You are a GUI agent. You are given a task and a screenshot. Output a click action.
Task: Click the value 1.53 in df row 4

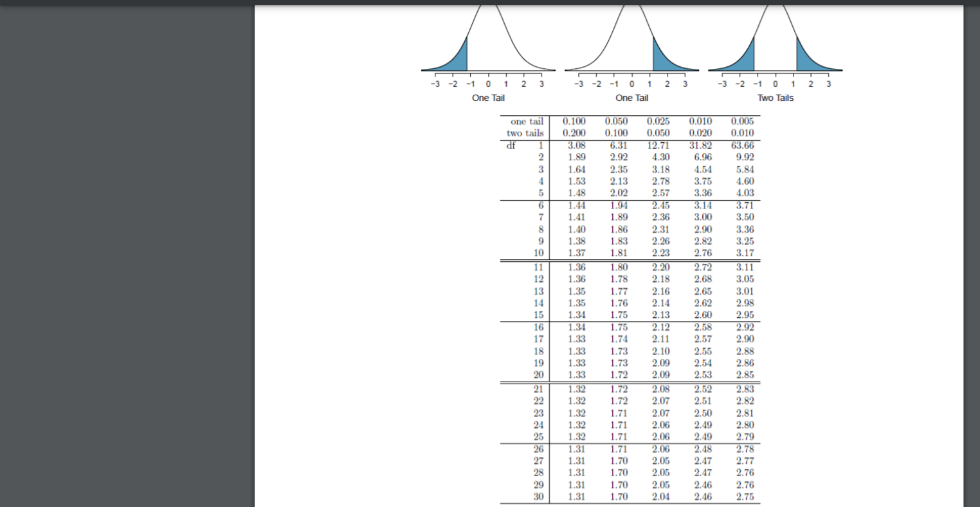click(x=577, y=181)
